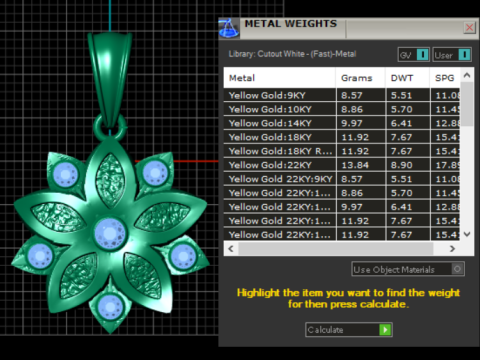Click the 8.90 DWT value

(402, 165)
